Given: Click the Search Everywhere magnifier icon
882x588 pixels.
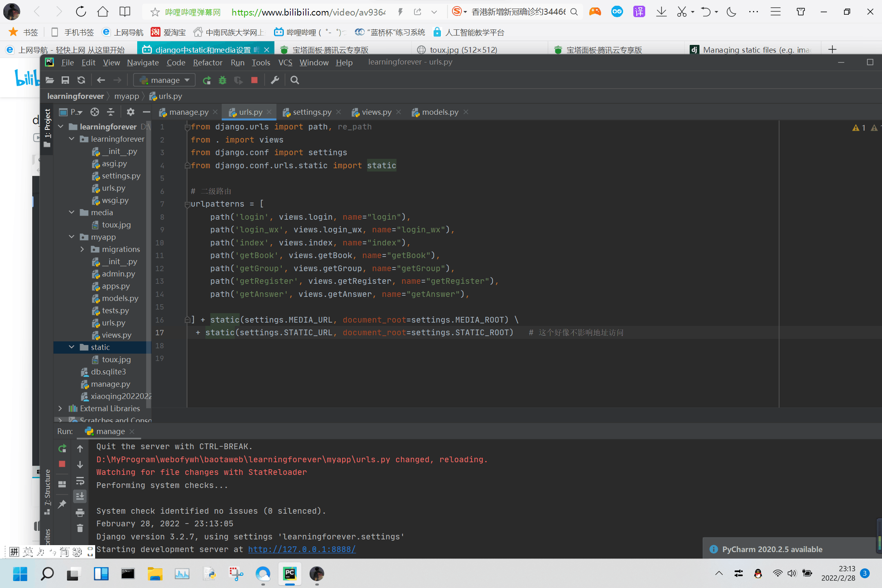Looking at the screenshot, I should click(295, 80).
